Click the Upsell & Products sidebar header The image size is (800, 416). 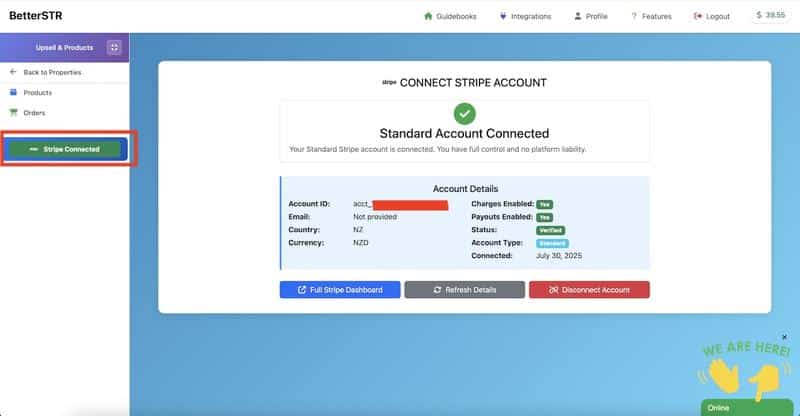(64, 47)
